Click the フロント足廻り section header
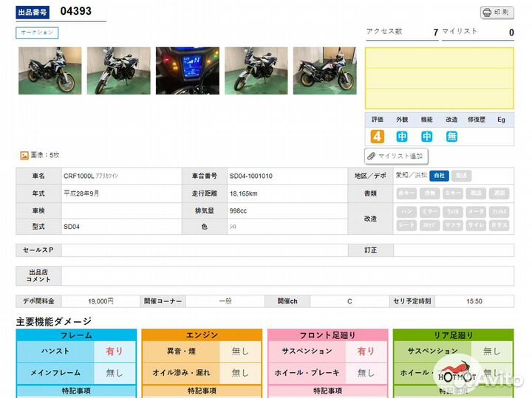532x398 pixels. point(327,335)
